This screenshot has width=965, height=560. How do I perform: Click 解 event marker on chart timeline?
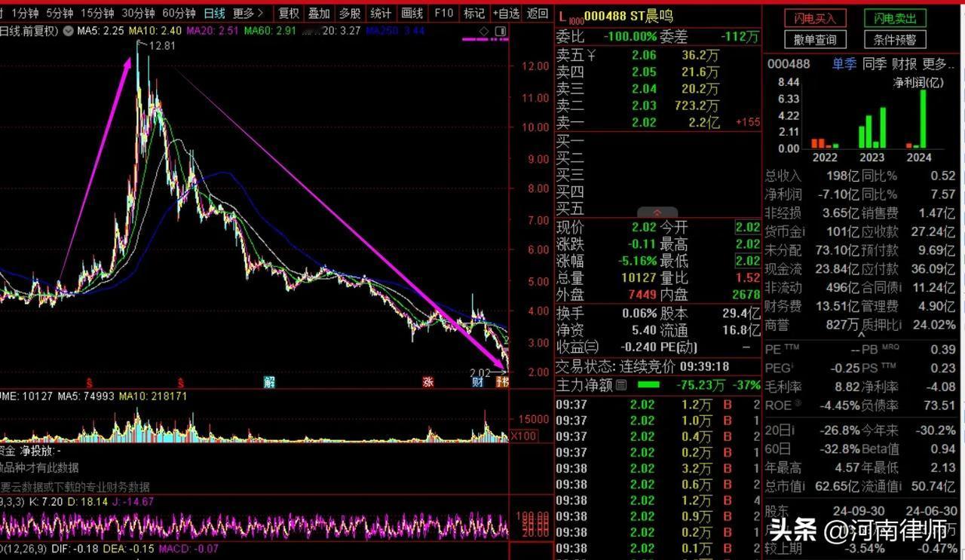269,382
